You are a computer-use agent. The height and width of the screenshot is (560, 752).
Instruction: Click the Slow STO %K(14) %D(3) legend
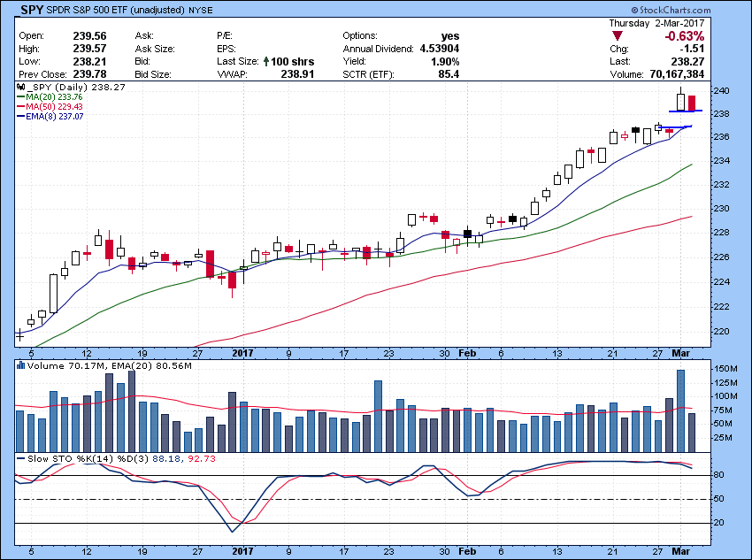tap(88, 459)
